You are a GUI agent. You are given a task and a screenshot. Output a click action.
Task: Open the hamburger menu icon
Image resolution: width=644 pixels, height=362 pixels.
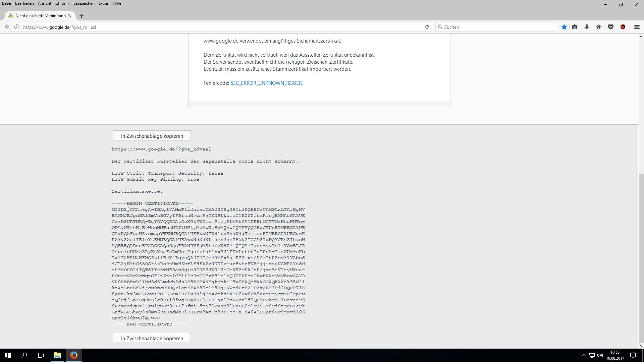point(637,27)
